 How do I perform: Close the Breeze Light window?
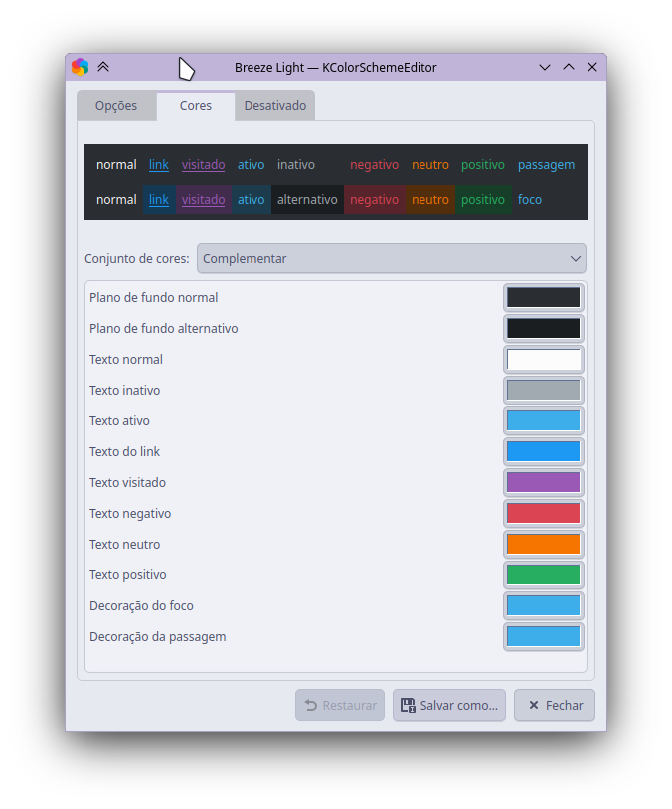(592, 67)
